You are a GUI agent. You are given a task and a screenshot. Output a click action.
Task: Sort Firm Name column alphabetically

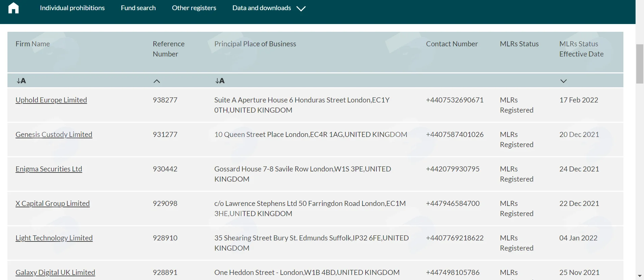(21, 81)
